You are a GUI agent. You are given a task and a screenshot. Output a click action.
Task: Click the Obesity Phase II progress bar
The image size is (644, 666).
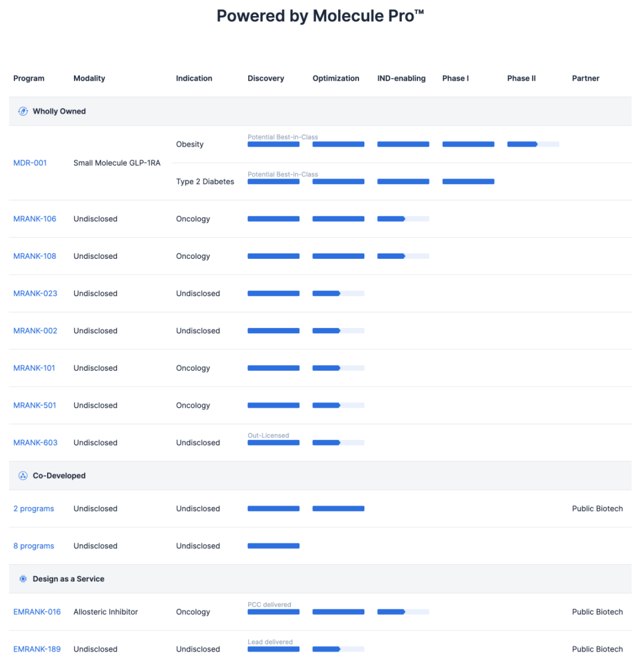532,144
